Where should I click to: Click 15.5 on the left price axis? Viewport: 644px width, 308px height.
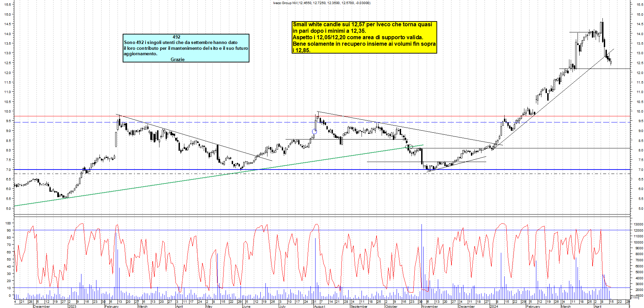[x=8, y=4]
